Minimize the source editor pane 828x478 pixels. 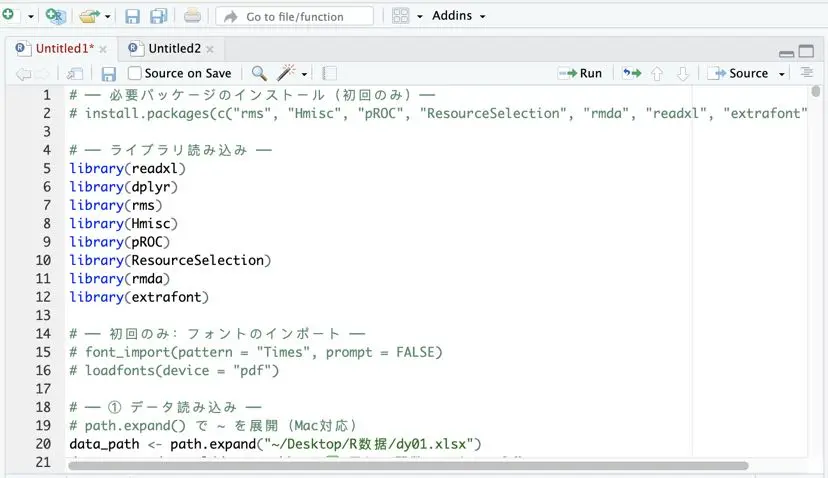coord(786,53)
